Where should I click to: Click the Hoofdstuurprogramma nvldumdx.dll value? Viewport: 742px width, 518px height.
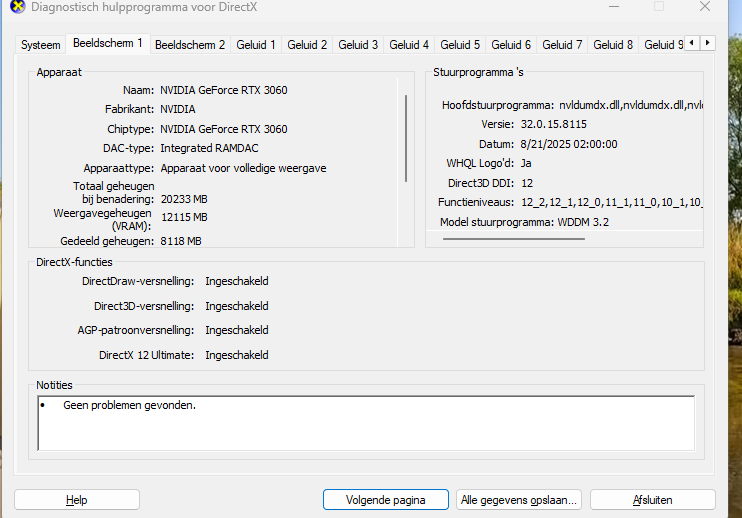click(x=631, y=105)
